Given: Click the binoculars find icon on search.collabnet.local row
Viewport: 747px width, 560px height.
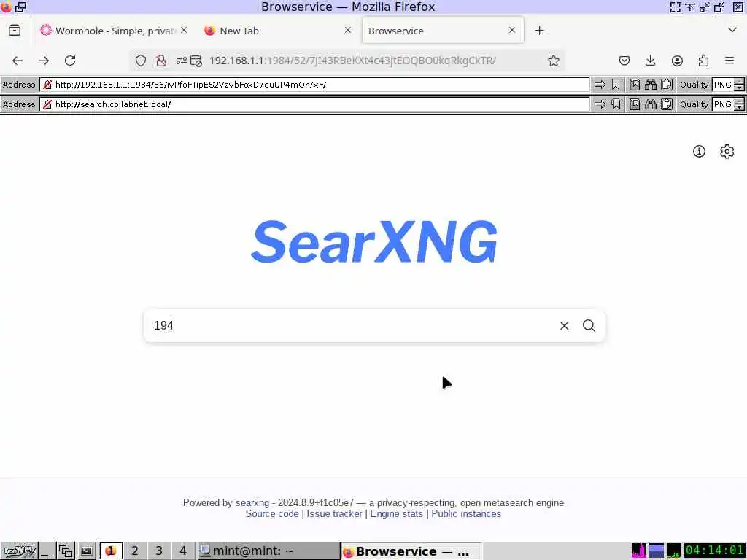Looking at the screenshot, I should point(651,104).
